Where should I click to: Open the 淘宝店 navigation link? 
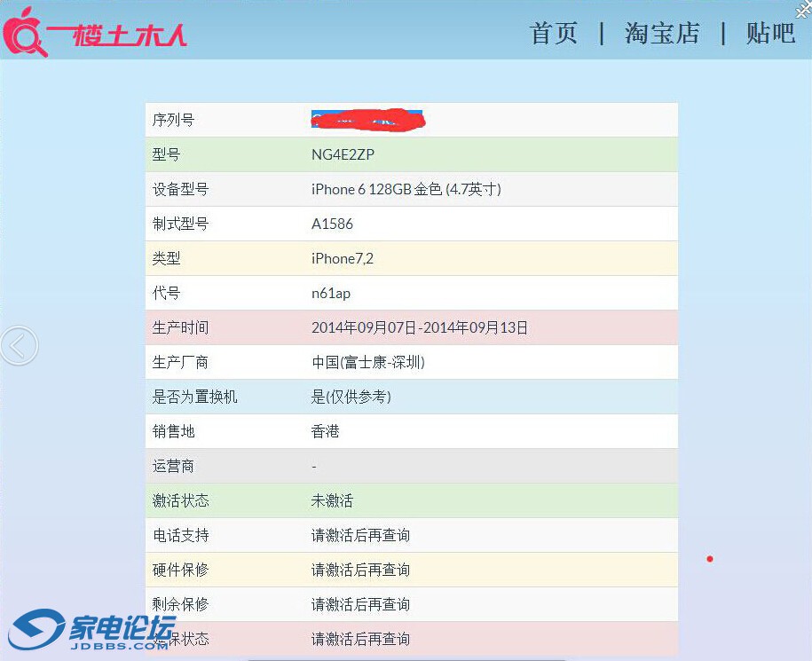pos(662,34)
